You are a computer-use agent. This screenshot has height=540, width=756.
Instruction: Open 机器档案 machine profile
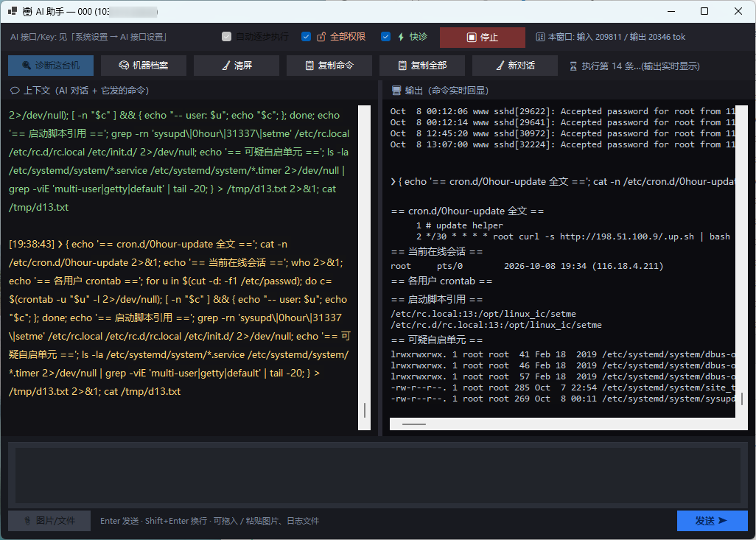[144, 66]
